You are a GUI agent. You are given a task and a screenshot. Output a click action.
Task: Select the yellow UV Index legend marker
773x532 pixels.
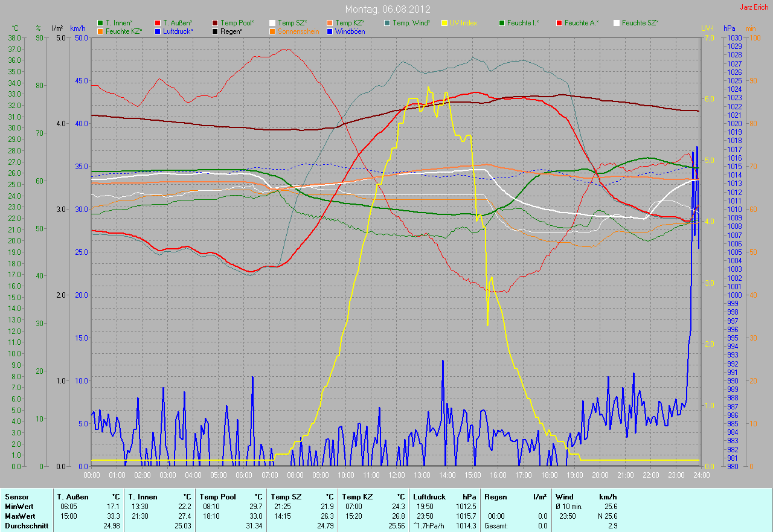tap(444, 23)
